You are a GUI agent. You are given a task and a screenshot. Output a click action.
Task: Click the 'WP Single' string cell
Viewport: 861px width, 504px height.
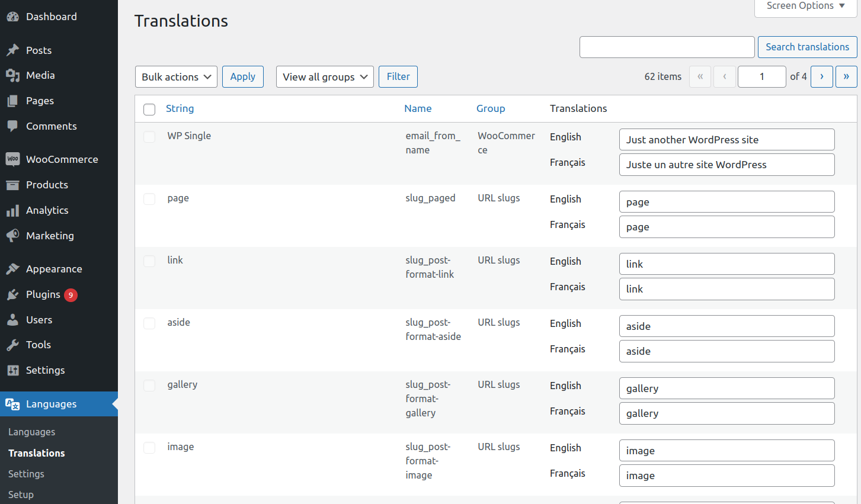189,136
